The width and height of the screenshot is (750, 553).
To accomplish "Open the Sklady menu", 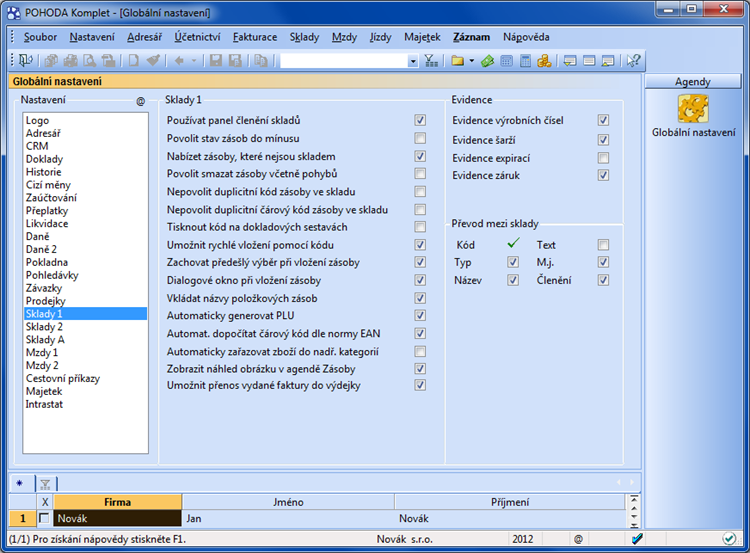I will click(x=304, y=37).
